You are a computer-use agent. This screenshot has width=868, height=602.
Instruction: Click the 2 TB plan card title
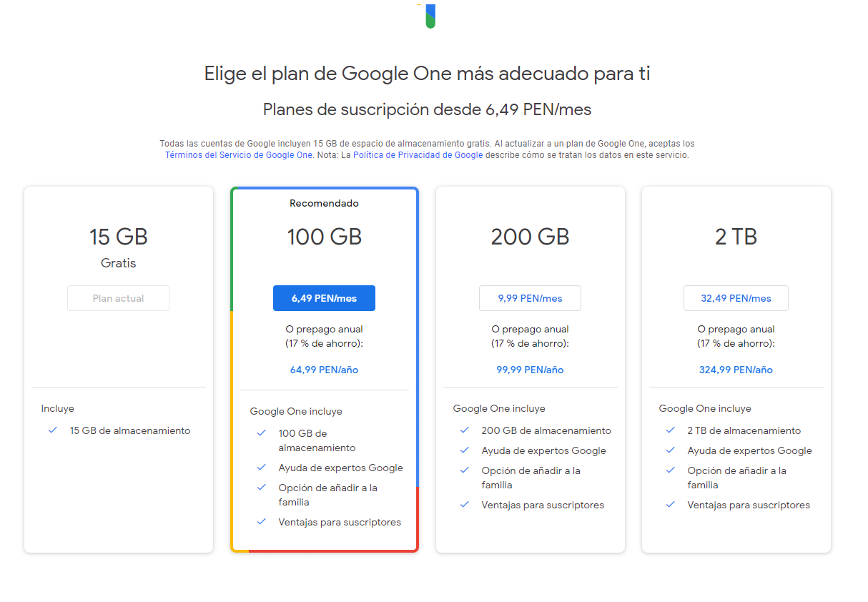(x=736, y=237)
